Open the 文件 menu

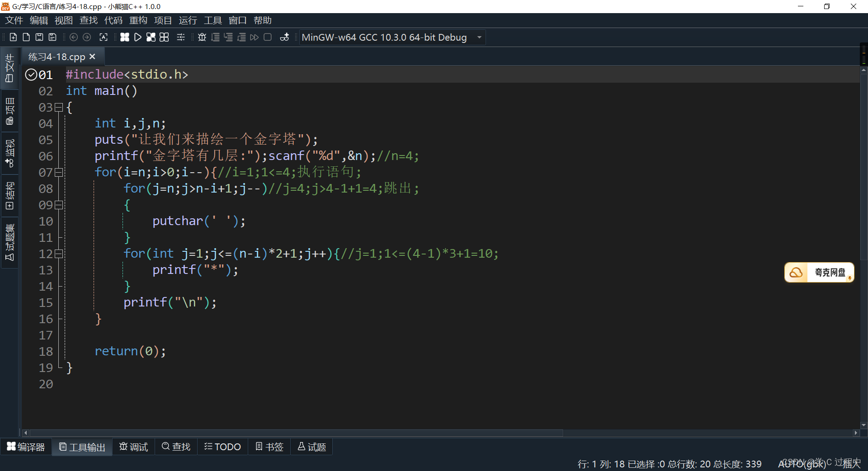[x=14, y=20]
